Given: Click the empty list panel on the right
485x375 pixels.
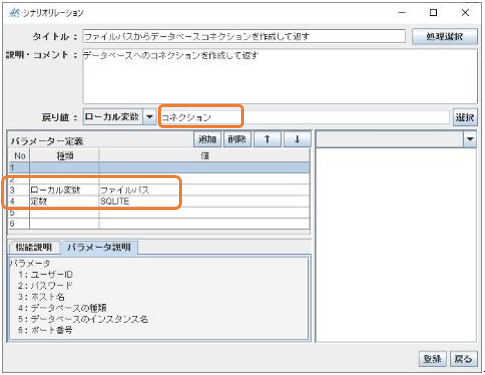Looking at the screenshot, I should point(396,245).
